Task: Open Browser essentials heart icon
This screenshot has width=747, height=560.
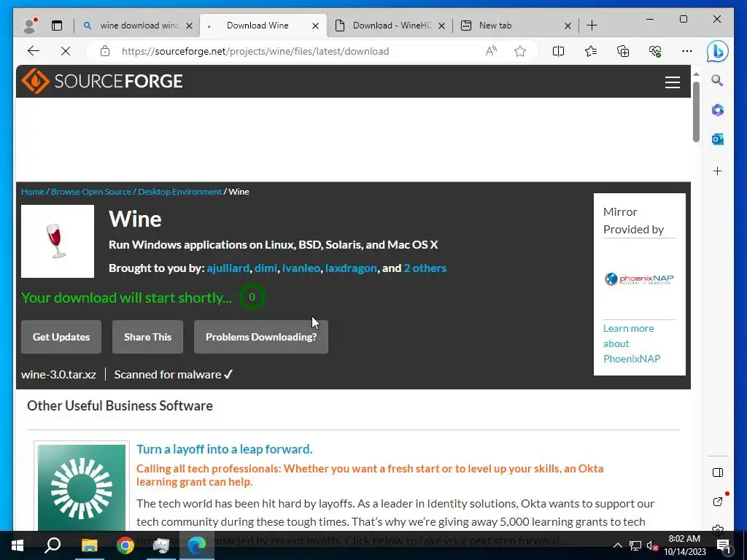Action: [x=655, y=51]
